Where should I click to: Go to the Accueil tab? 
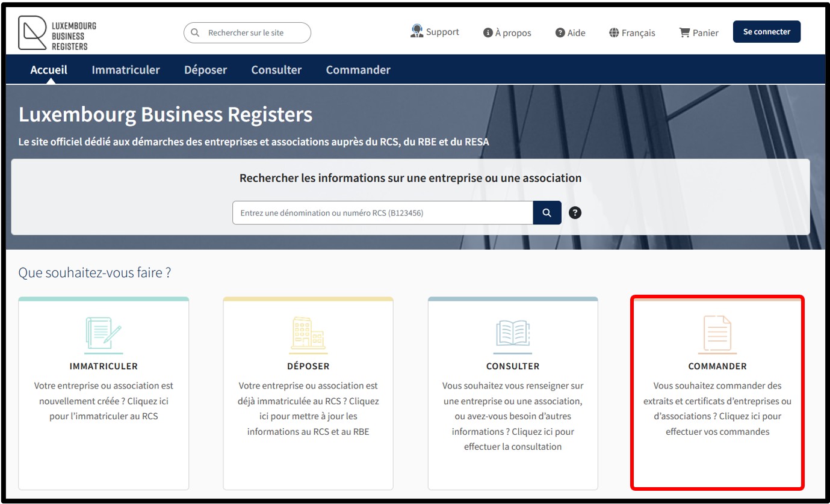(49, 70)
